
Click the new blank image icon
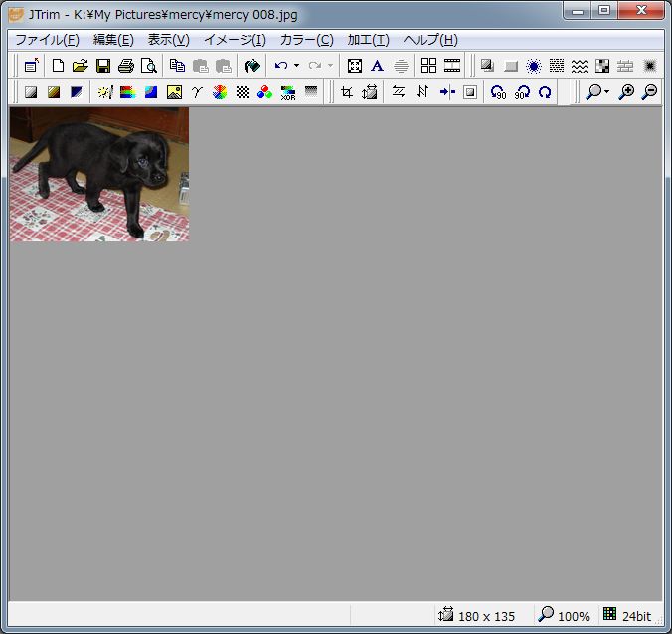(58, 66)
